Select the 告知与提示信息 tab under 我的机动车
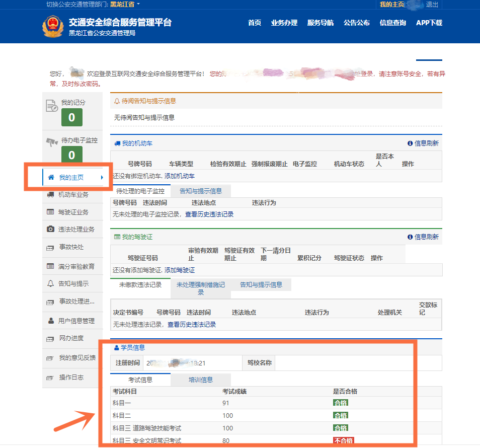 click(201, 191)
